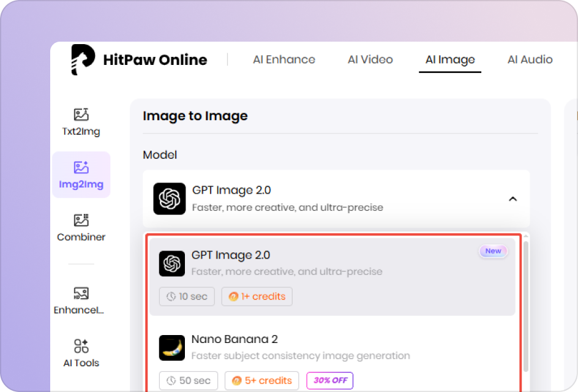This screenshot has height=392, width=578.
Task: Click the OpenAI icon in selected model box
Action: point(170,198)
